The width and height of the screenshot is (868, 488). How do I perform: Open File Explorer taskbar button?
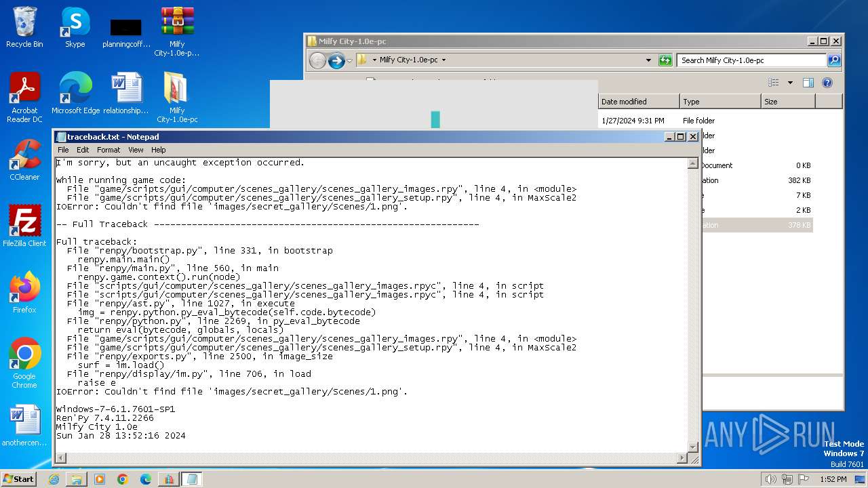click(x=77, y=479)
